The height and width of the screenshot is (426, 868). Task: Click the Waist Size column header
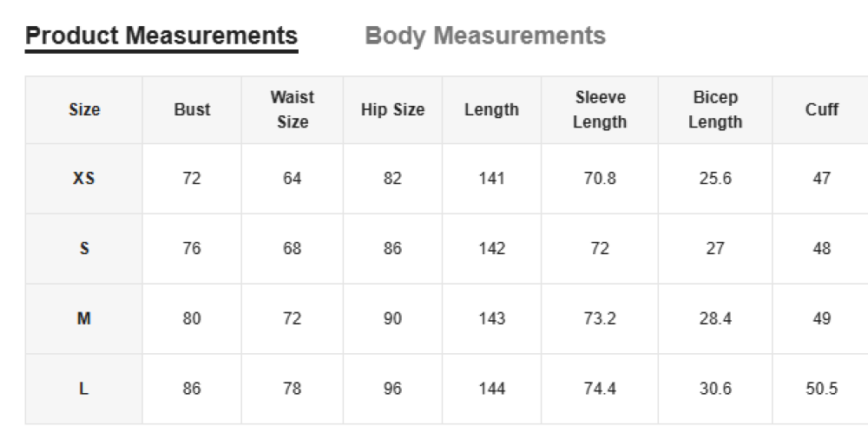point(293,110)
